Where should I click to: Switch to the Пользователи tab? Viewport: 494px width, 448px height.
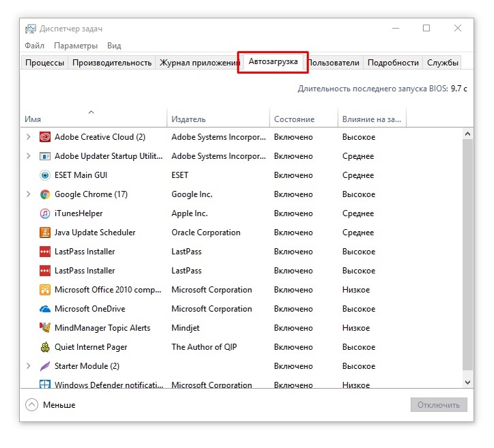(334, 63)
